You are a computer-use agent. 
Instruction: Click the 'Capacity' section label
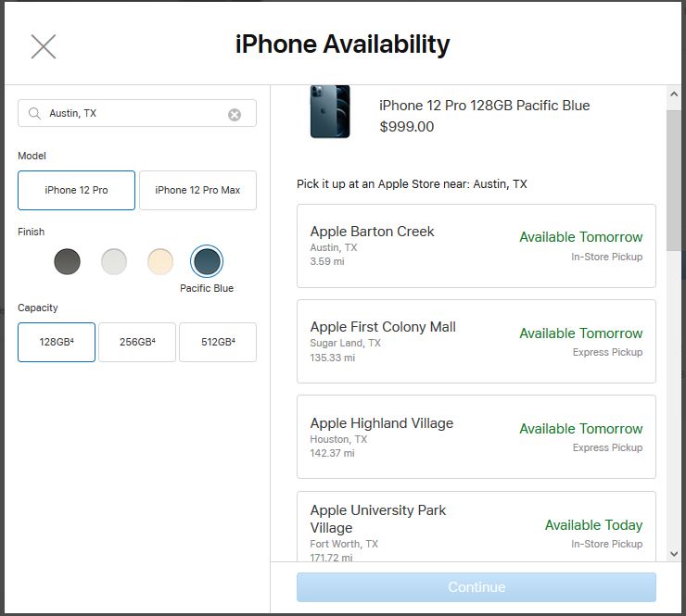click(x=38, y=308)
